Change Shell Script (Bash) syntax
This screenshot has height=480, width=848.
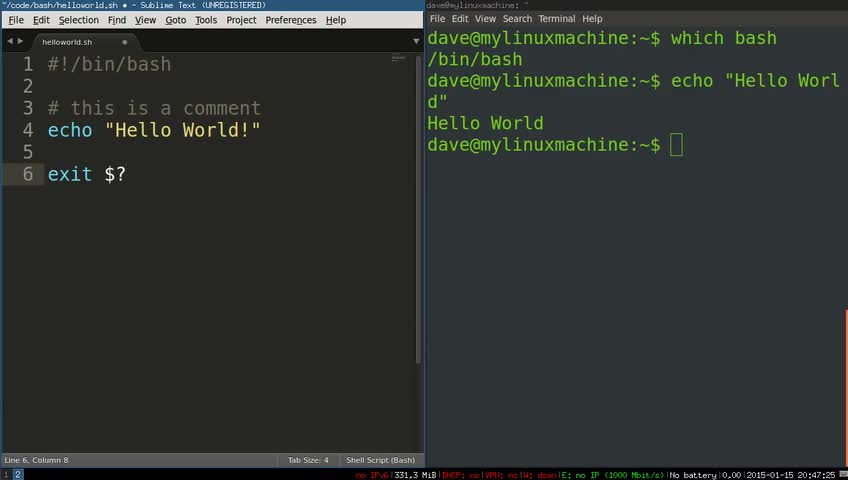pos(381,460)
